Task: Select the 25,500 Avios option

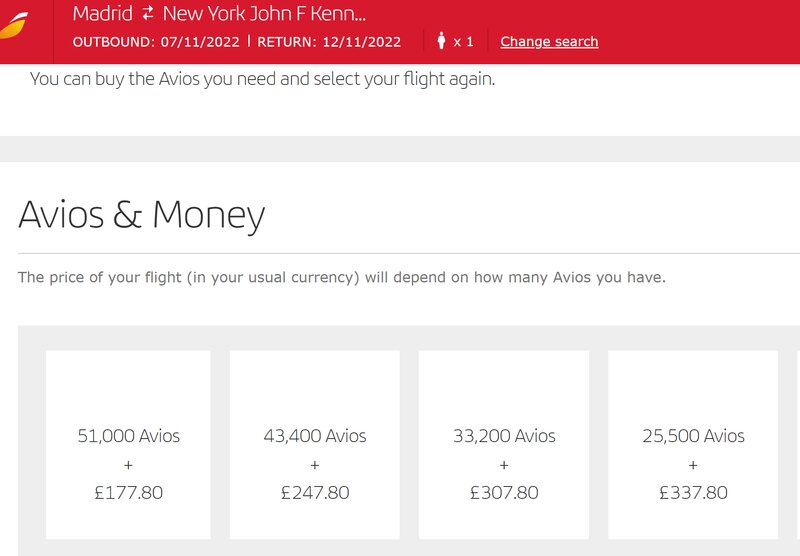Action: 693,444
